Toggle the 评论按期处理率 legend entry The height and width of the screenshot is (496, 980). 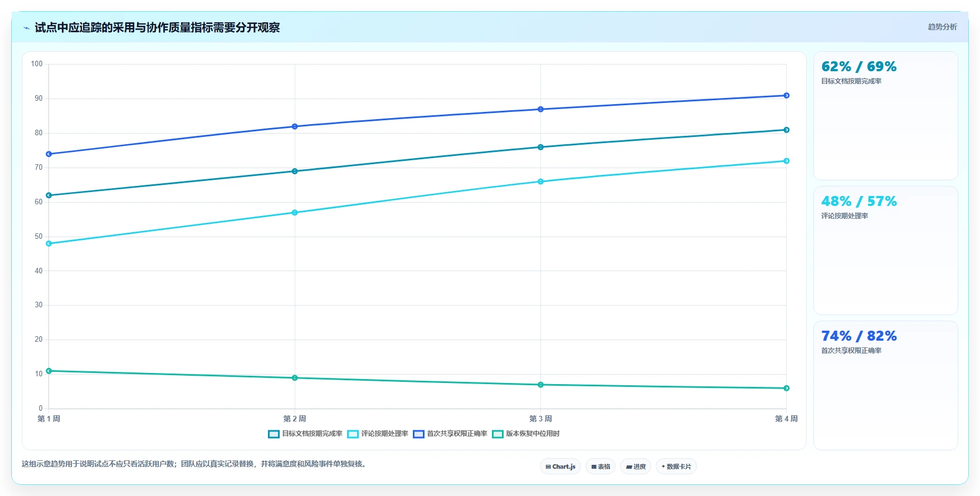pyautogui.click(x=378, y=434)
